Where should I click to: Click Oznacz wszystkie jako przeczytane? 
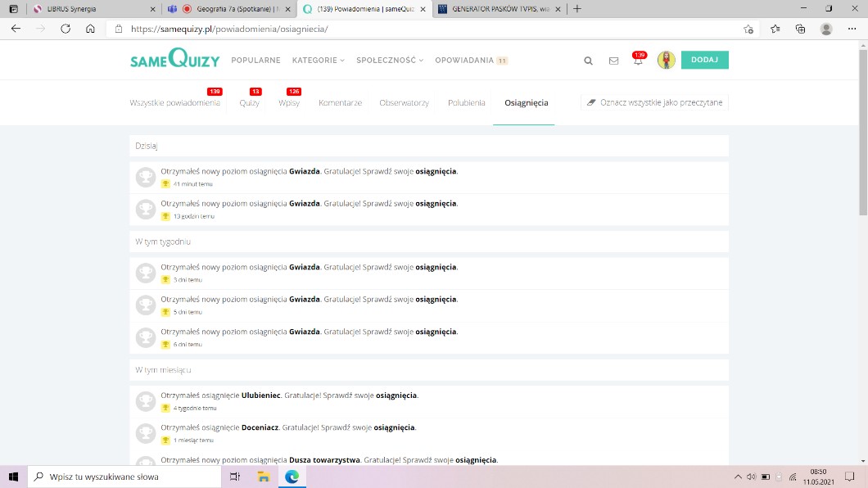click(654, 103)
